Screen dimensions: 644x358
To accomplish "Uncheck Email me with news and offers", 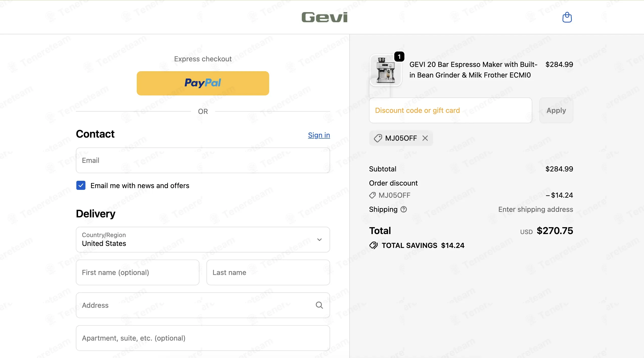I will [81, 185].
